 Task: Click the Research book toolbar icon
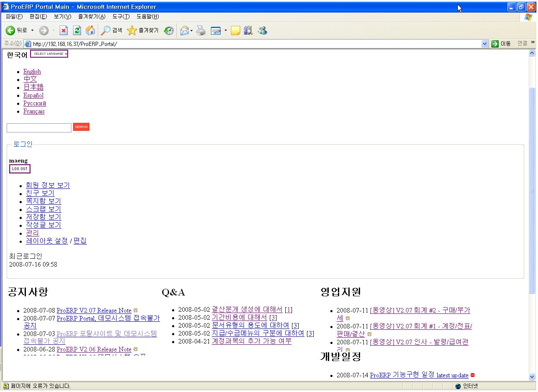[x=249, y=31]
